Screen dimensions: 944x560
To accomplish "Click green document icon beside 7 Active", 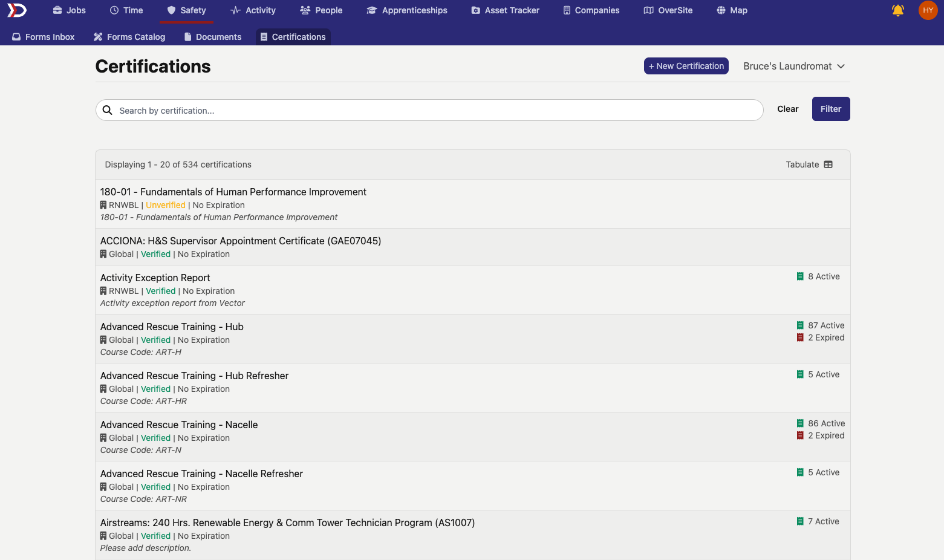I will pos(800,521).
